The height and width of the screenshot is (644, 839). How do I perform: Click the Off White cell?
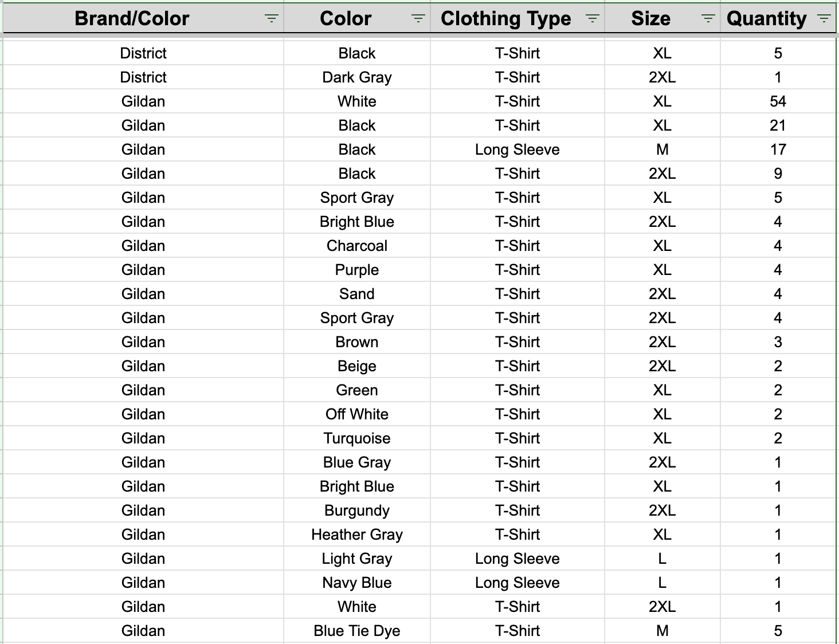tap(357, 414)
